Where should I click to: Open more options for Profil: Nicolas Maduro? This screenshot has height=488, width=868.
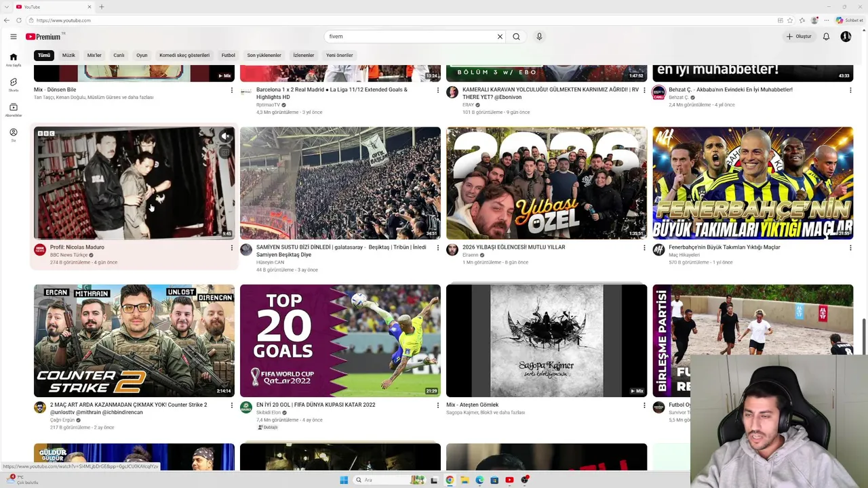(x=231, y=248)
